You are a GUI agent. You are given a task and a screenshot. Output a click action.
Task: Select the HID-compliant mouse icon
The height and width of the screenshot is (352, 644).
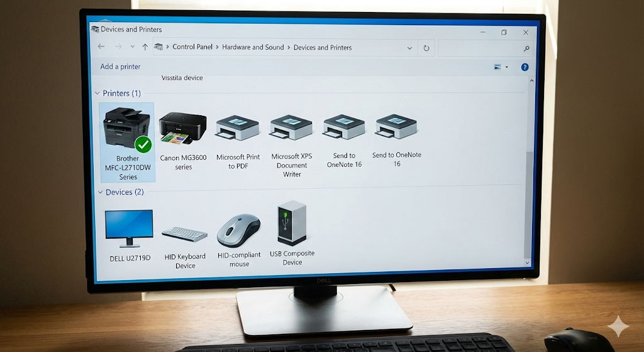pyautogui.click(x=238, y=230)
